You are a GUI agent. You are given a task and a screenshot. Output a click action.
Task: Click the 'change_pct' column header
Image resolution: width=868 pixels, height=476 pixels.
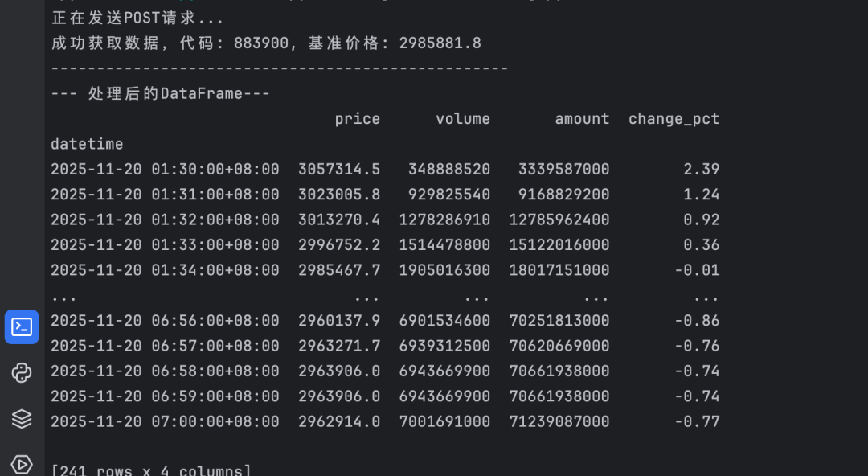coord(674,119)
